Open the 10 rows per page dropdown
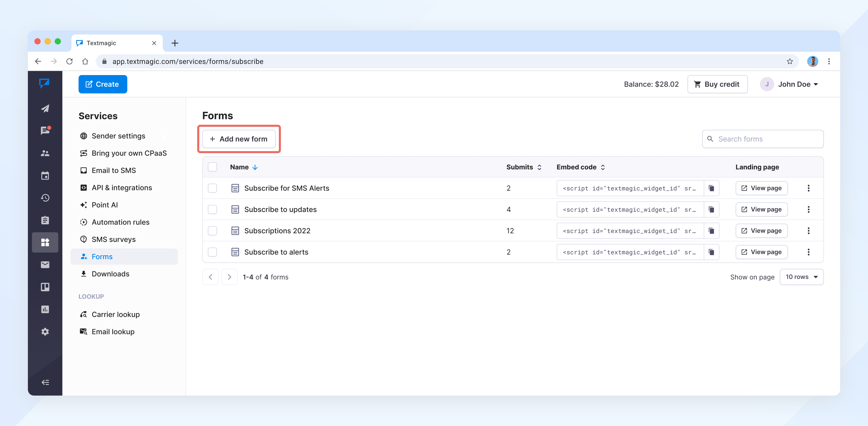The height and width of the screenshot is (426, 868). pyautogui.click(x=801, y=277)
